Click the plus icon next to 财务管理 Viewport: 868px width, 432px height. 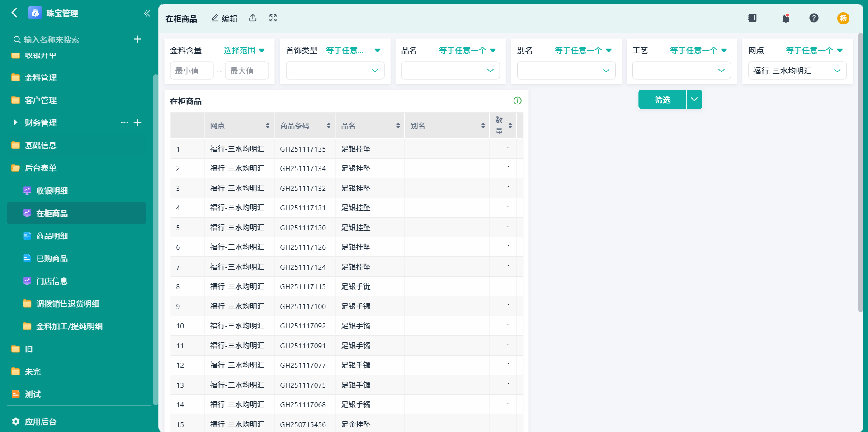click(x=138, y=122)
